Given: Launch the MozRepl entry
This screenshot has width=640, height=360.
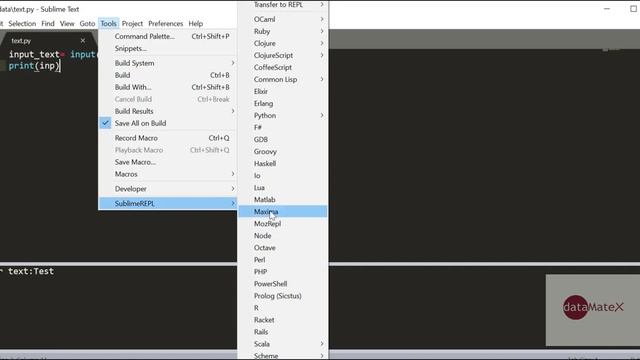Looking at the screenshot, I should [x=283, y=224].
